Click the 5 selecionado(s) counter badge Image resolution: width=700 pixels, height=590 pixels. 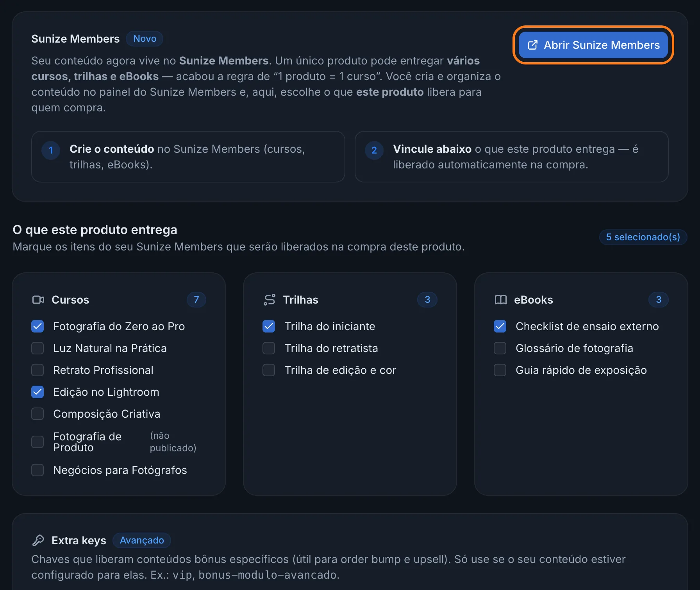tap(643, 237)
